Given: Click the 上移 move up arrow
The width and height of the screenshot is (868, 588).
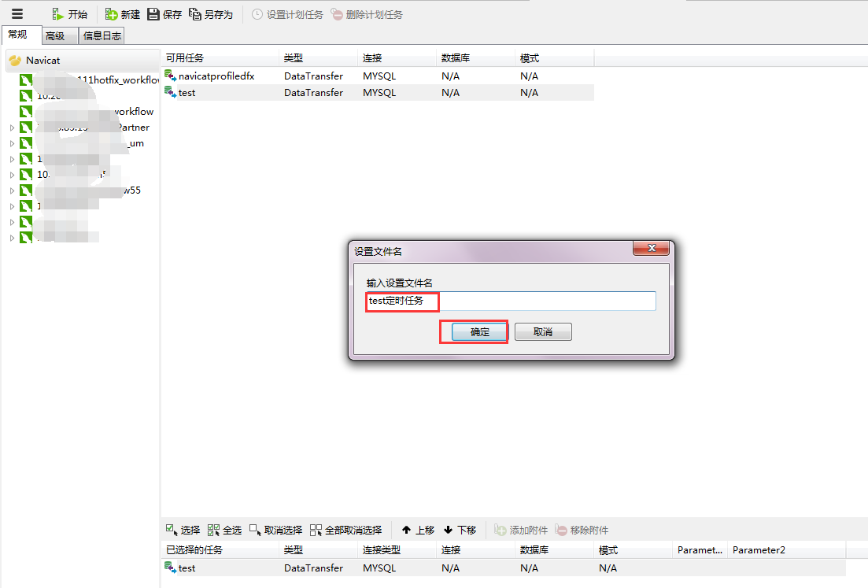Looking at the screenshot, I should [x=406, y=530].
